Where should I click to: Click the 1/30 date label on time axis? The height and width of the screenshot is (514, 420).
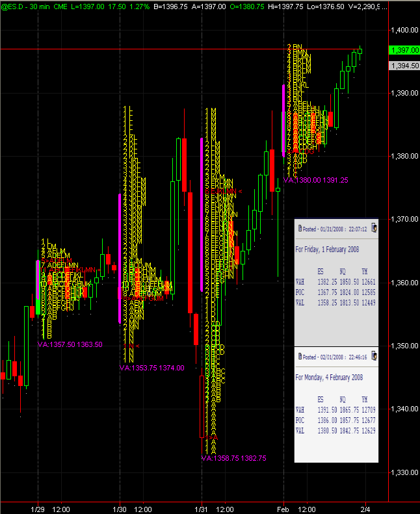click(x=120, y=509)
